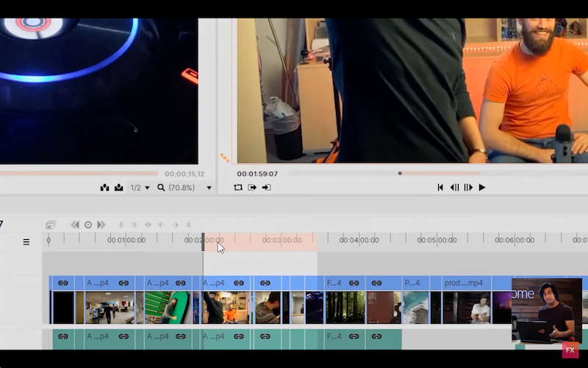Select the prod....mp4 clip header
The width and height of the screenshot is (588, 368).
pos(467,283)
